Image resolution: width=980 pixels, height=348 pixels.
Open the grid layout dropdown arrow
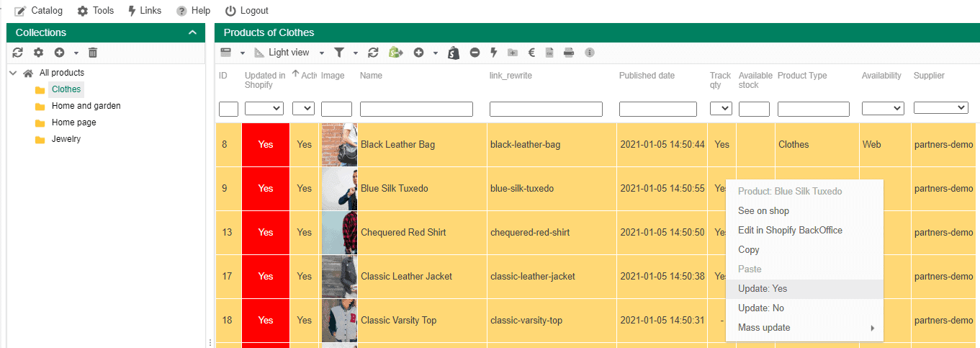point(243,53)
